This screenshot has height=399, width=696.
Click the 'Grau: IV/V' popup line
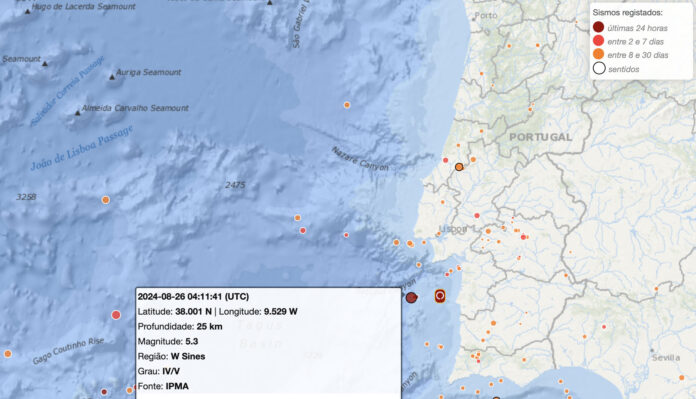click(x=158, y=371)
